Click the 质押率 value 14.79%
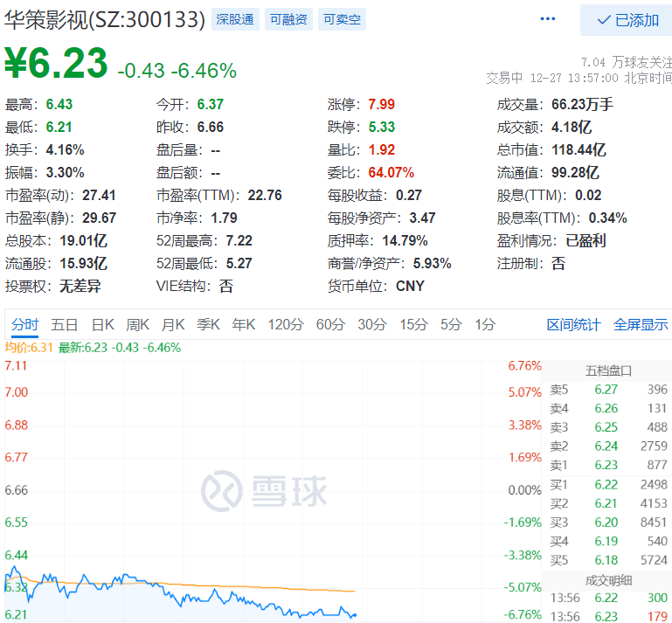Image resolution: width=672 pixels, height=623 pixels. pos(405,241)
